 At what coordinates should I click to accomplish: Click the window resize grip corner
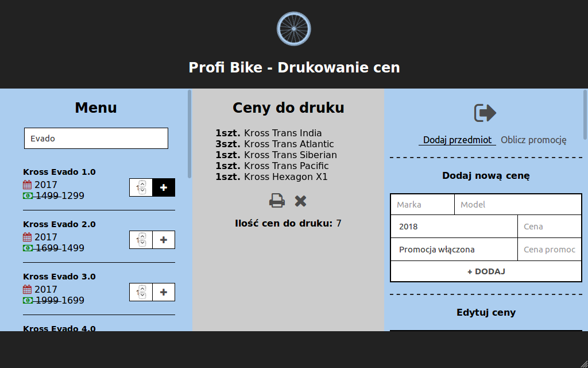click(x=584, y=364)
